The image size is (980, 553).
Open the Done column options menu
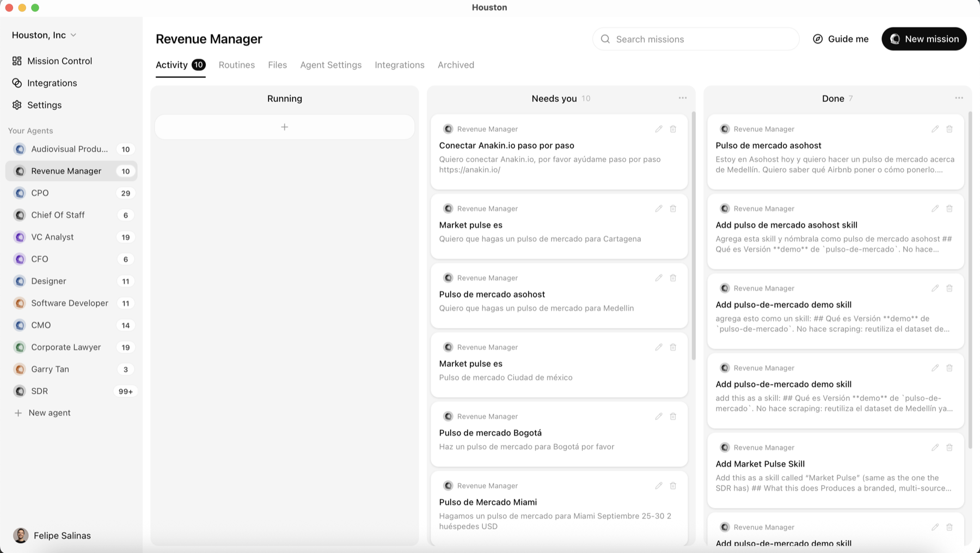[x=959, y=98]
